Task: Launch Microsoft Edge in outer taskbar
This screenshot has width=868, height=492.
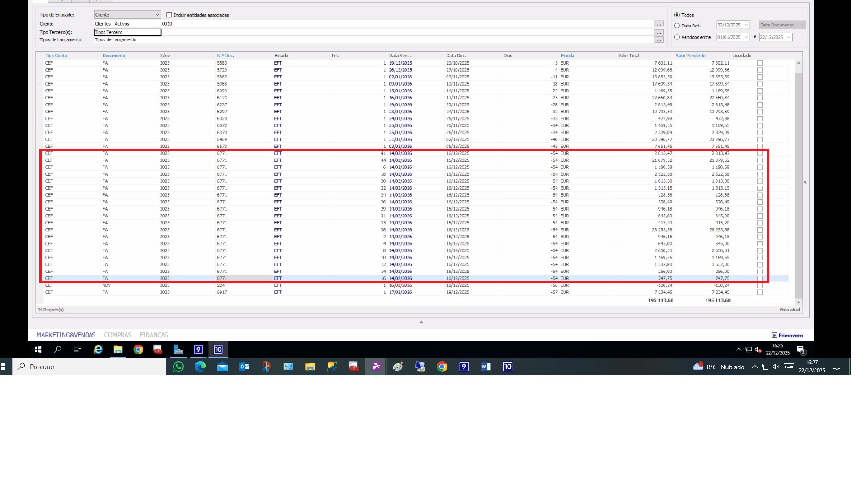Action: click(x=200, y=367)
